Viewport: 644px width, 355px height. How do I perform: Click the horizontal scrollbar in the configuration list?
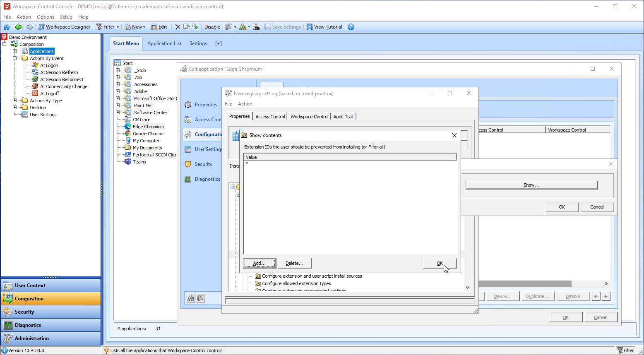click(x=526, y=284)
